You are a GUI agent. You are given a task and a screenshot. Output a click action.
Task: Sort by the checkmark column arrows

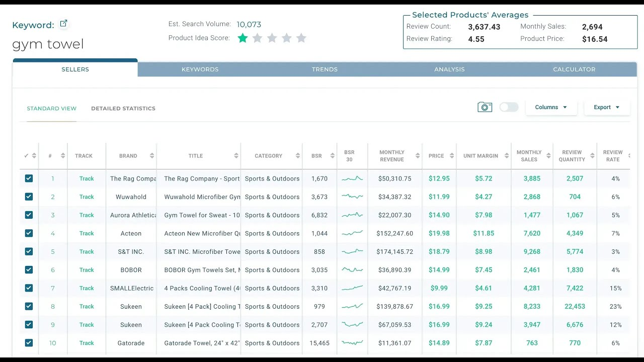[x=34, y=156]
